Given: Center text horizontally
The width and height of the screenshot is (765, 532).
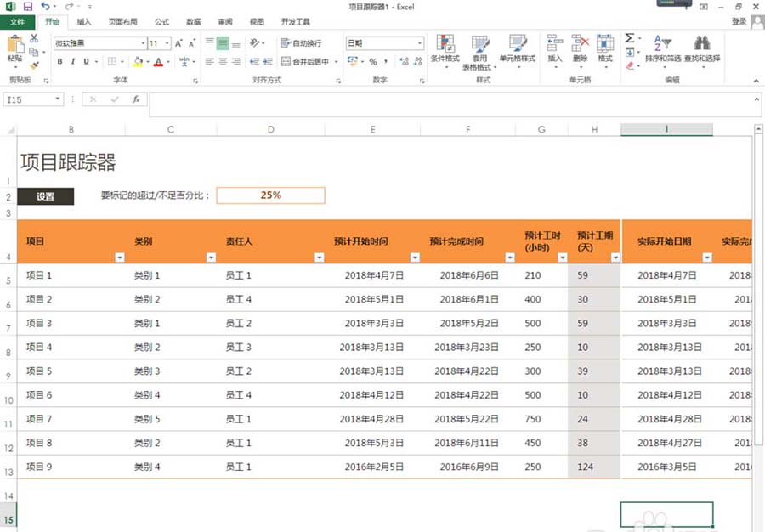Looking at the screenshot, I should tap(223, 61).
